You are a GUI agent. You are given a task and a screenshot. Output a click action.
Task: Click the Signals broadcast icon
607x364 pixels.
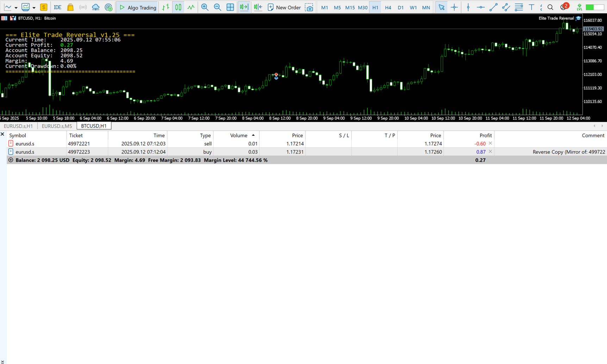point(83,7)
